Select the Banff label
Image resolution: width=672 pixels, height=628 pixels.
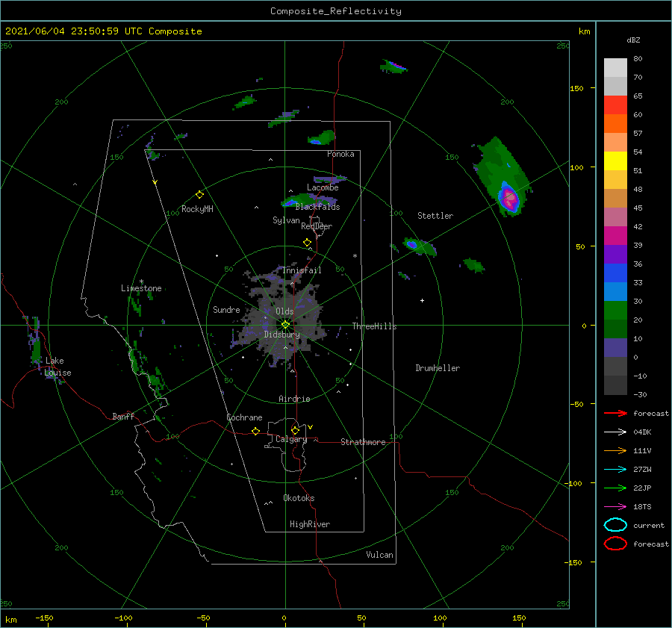pyautogui.click(x=123, y=416)
